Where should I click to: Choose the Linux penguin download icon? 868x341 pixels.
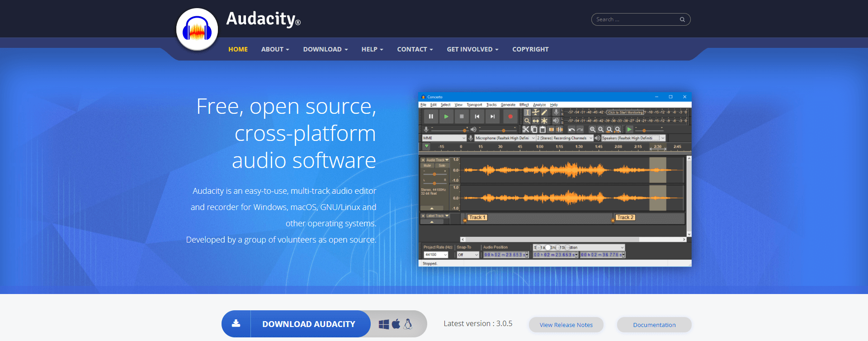408,324
